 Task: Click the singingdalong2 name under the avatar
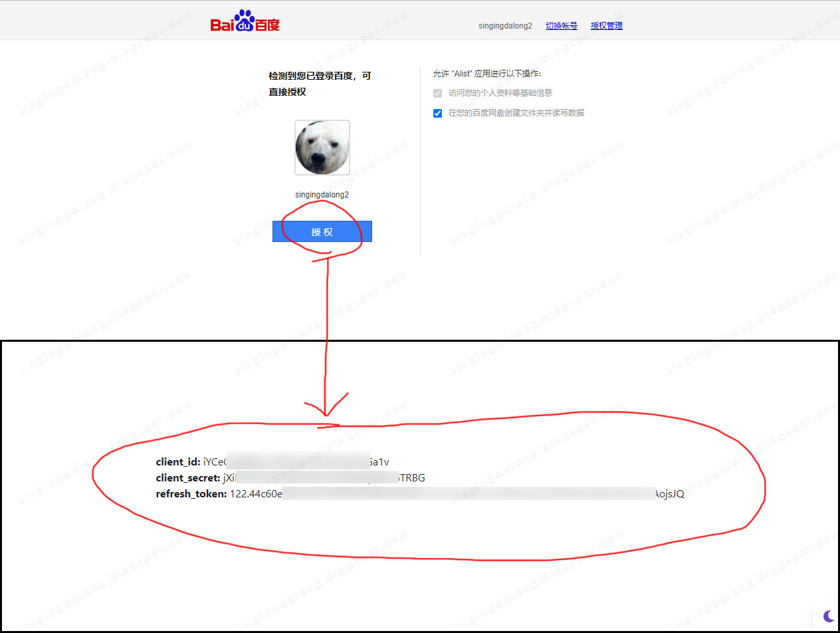point(322,195)
